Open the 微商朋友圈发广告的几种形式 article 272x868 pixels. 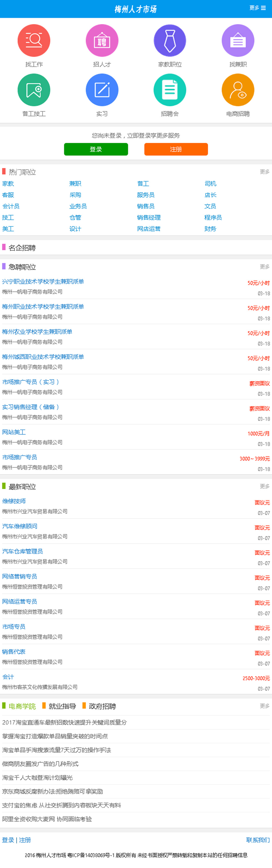point(40,764)
